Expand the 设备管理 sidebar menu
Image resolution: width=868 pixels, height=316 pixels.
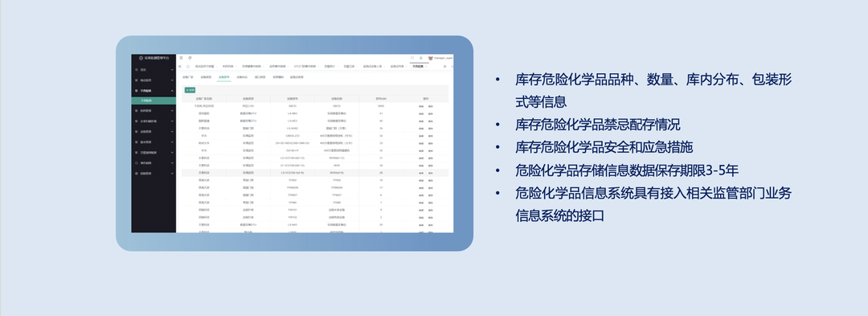[x=154, y=132]
